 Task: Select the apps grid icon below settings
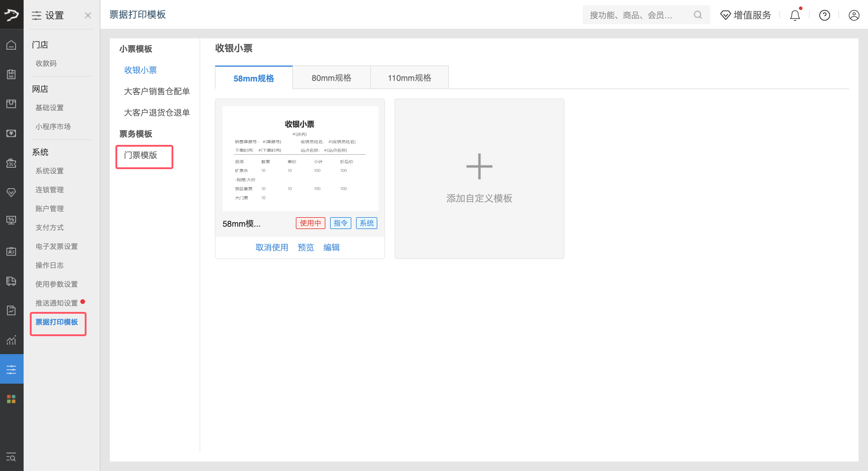click(12, 399)
